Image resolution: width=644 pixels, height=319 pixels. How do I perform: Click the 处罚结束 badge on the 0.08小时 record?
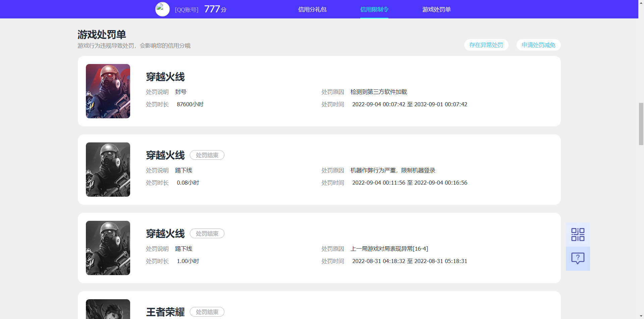(x=207, y=155)
